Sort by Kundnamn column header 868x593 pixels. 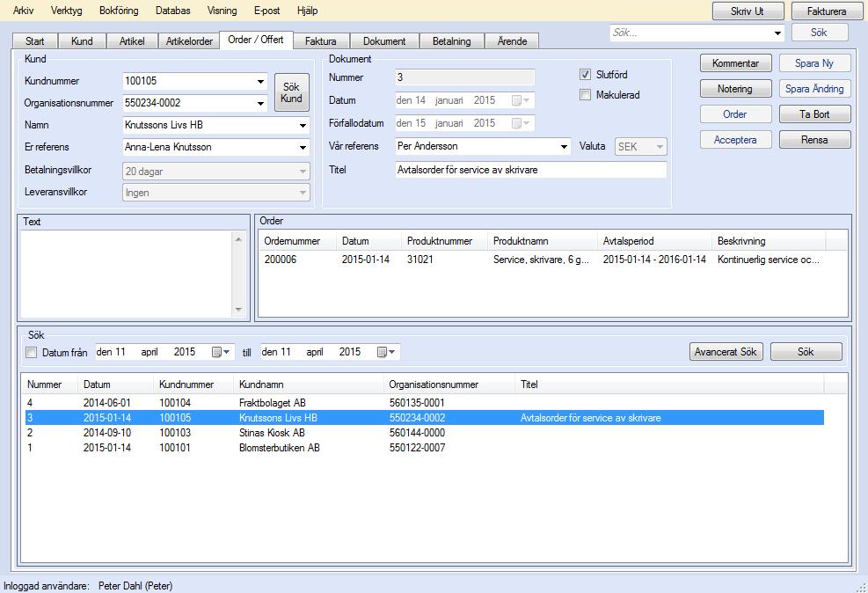309,384
